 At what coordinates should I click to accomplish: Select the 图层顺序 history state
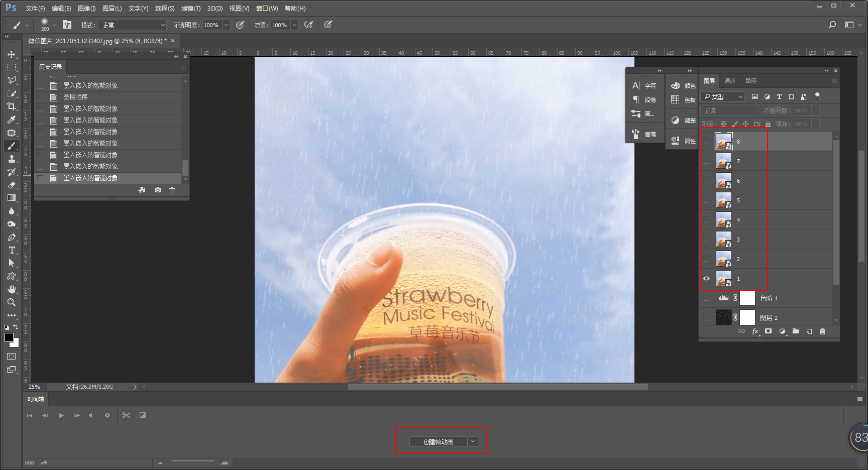[108, 97]
